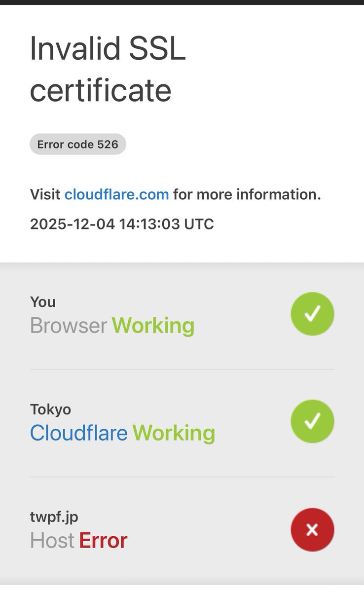
Task: Click the green Working text after Browser
Action: [153, 326]
